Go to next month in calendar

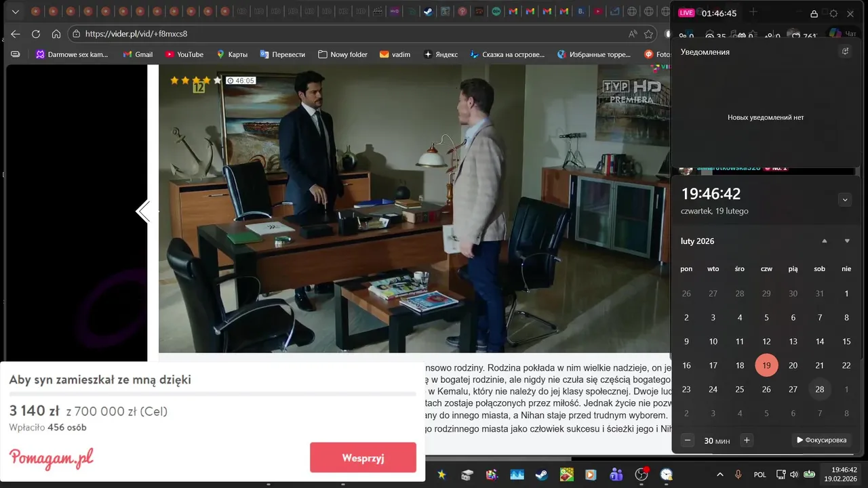coord(847,241)
